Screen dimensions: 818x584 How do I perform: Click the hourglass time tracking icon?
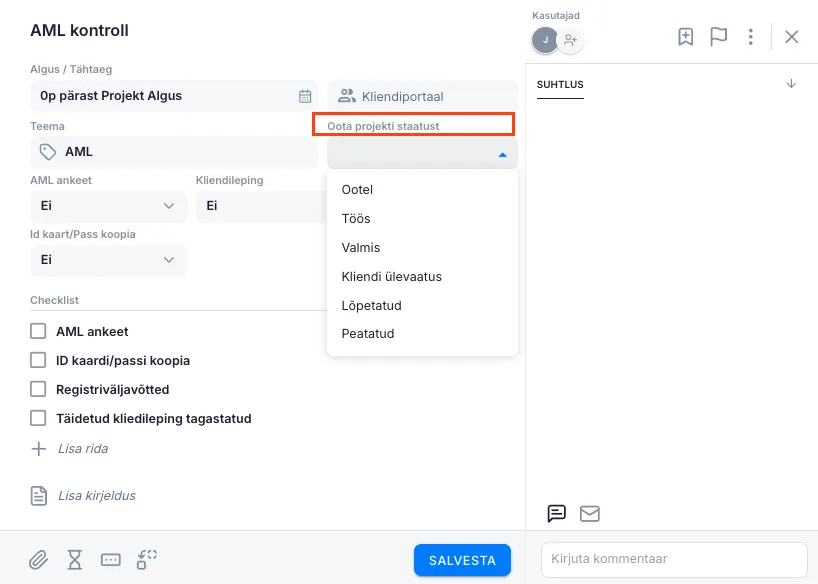74,560
